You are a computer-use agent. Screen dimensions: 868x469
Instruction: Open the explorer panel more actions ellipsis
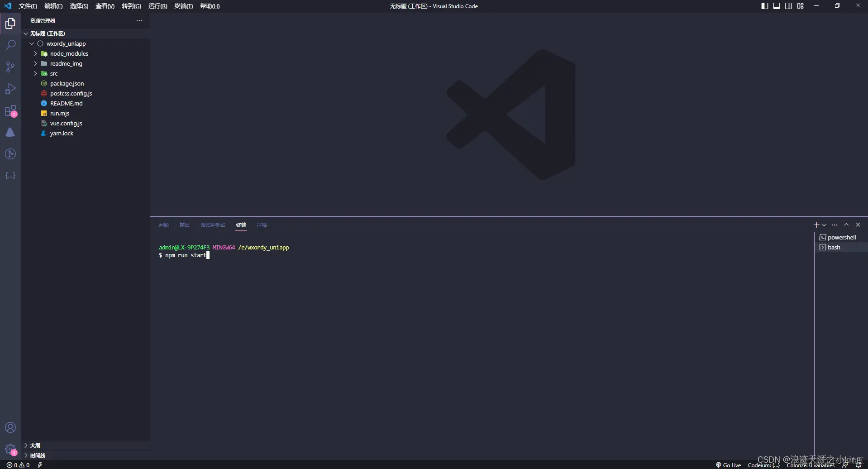coord(139,21)
